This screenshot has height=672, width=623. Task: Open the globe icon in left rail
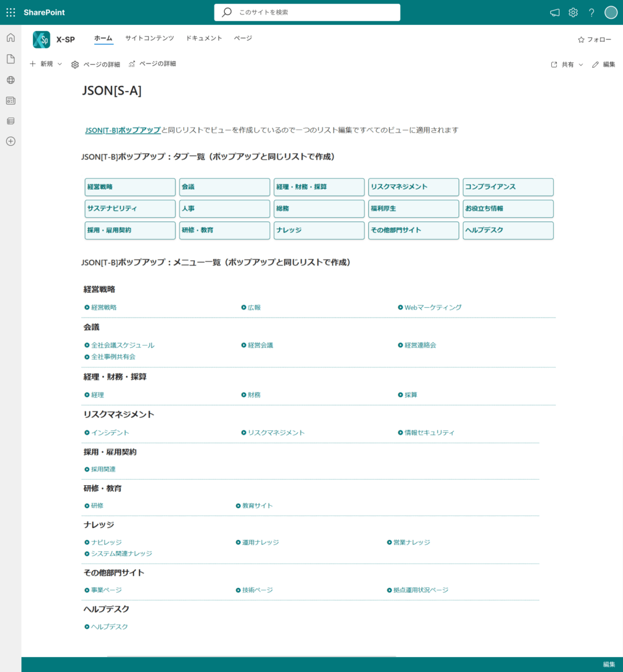click(11, 80)
